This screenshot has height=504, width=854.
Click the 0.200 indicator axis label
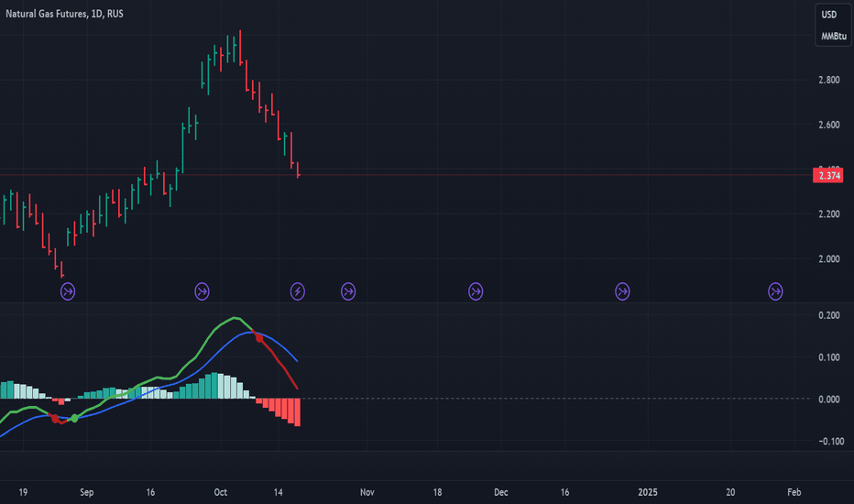[x=829, y=315]
